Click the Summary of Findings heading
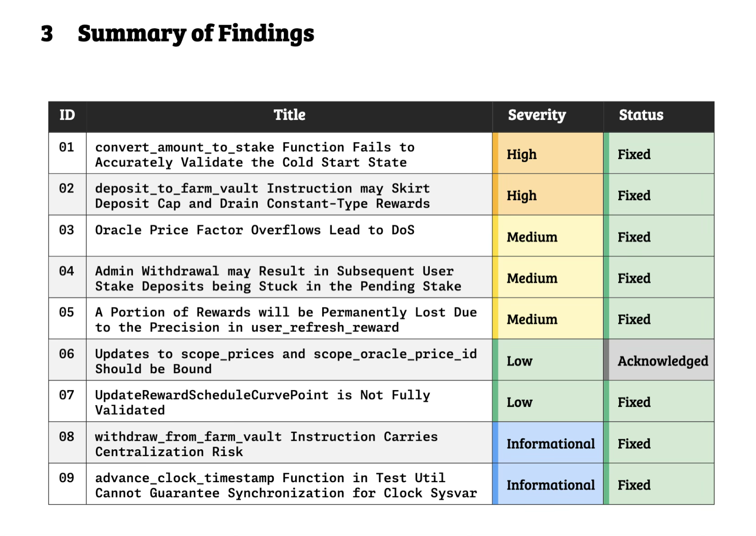Image resolution: width=756 pixels, height=536 pixels. tap(196, 34)
